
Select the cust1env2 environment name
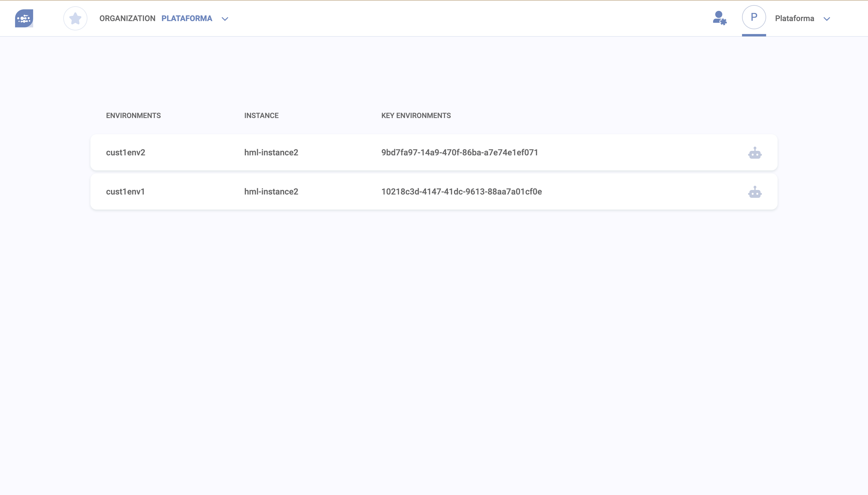click(126, 152)
